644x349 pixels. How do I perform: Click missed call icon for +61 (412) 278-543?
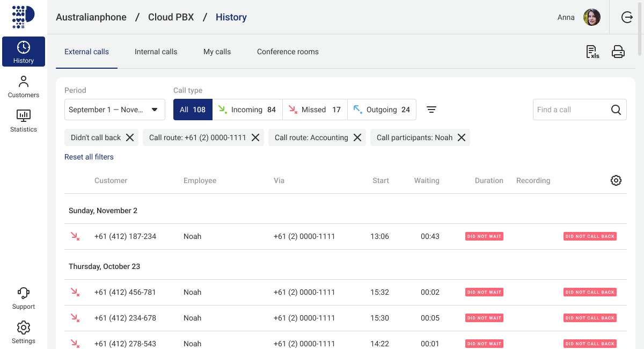pyautogui.click(x=75, y=343)
